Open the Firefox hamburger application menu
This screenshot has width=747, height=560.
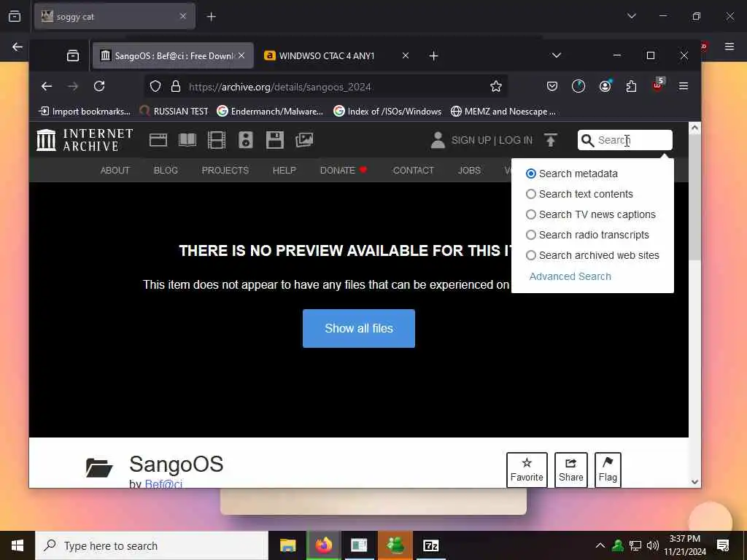(684, 86)
